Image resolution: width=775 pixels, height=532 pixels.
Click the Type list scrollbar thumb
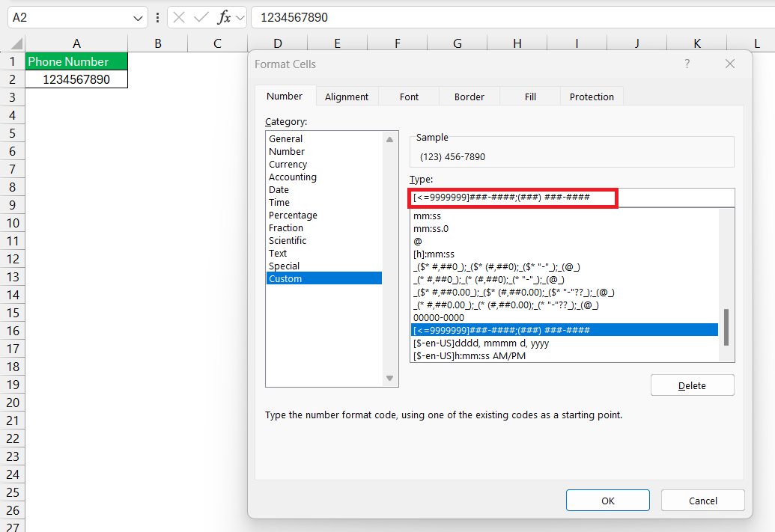(x=726, y=328)
